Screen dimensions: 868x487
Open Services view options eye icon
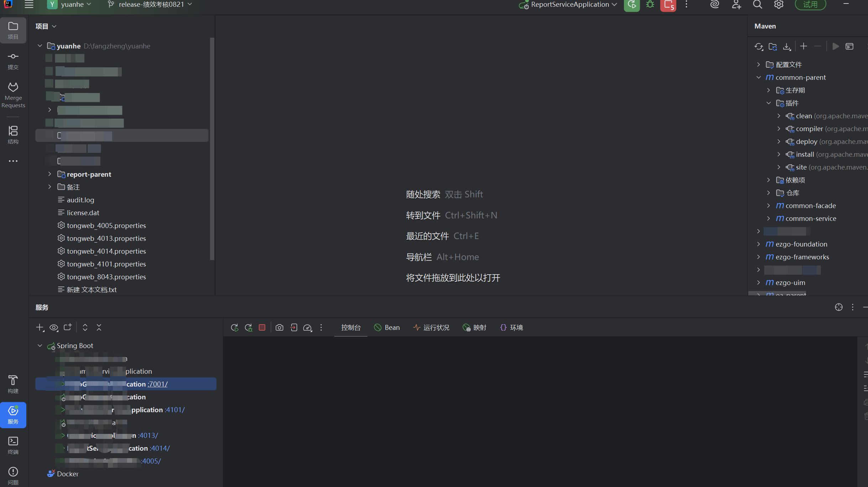point(54,328)
